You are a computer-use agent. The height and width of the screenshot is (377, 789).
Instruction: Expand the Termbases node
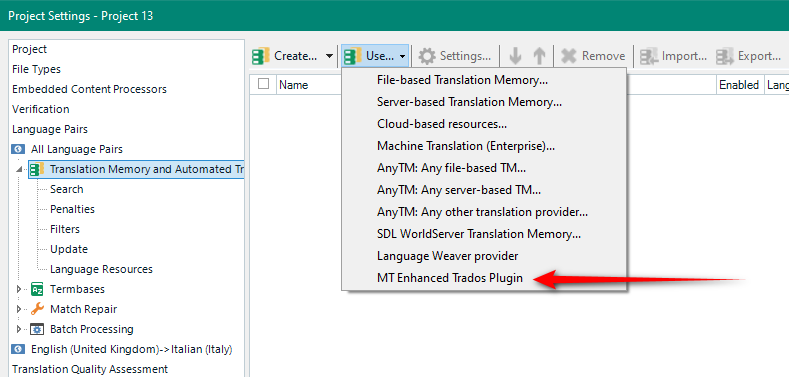(x=19, y=289)
